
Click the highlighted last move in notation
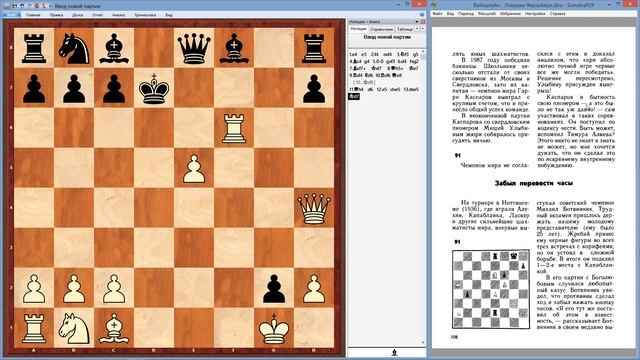(354, 96)
